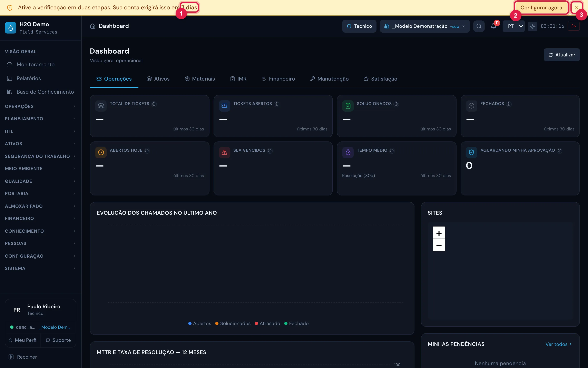588x368 pixels.
Task: Zoom out on the Sites map
Action: [x=439, y=245]
